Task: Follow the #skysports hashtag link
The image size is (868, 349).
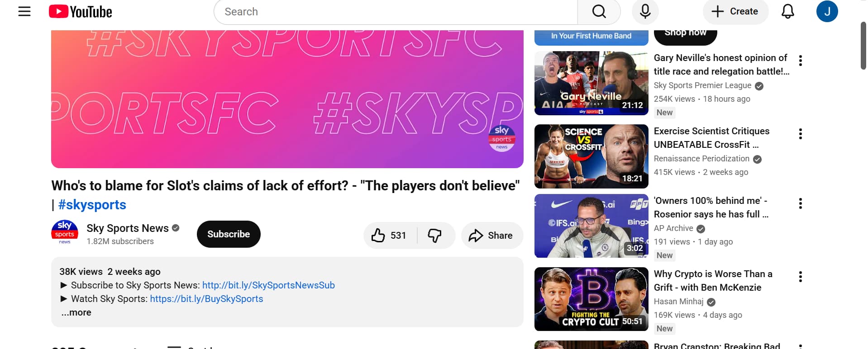Action: point(92,205)
